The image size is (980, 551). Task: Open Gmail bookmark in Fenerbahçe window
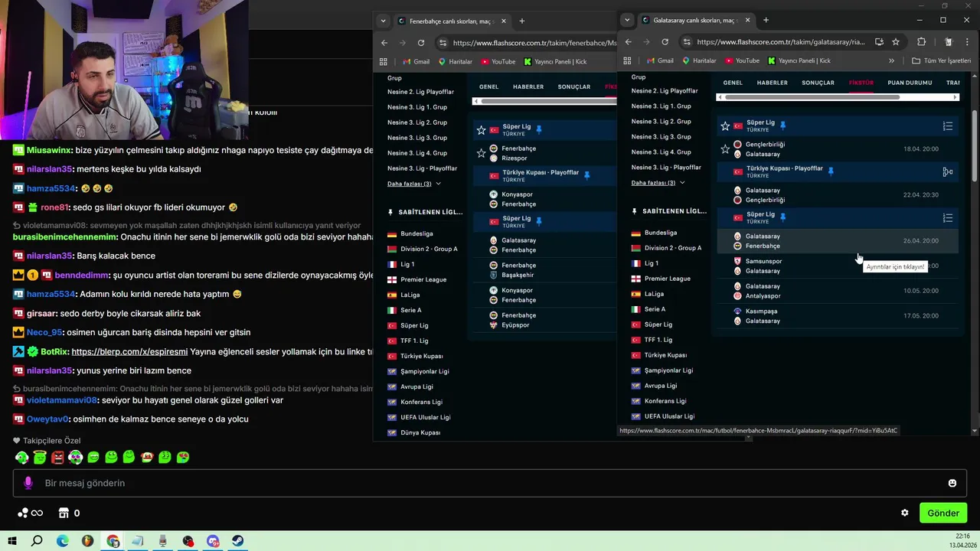point(415,61)
